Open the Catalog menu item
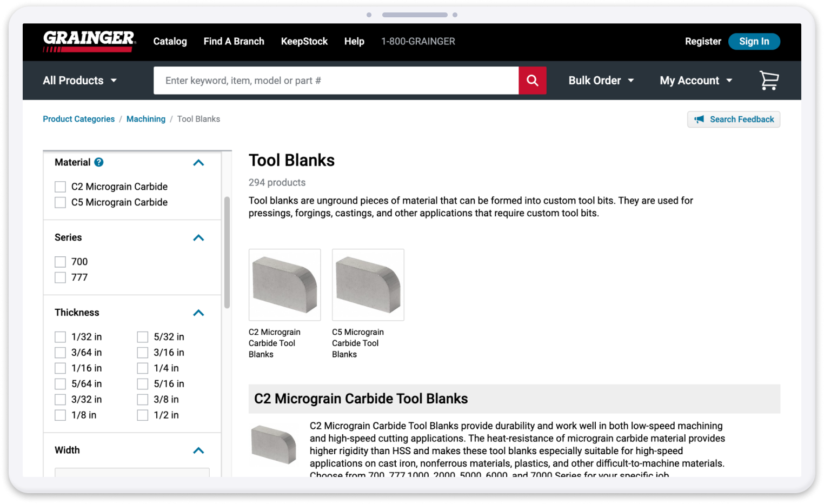824x504 pixels. [170, 41]
